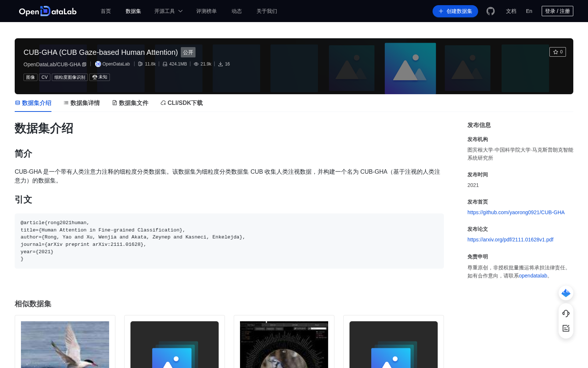Click the 2021 publish year text
The width and height of the screenshot is (588, 368).
473,185
